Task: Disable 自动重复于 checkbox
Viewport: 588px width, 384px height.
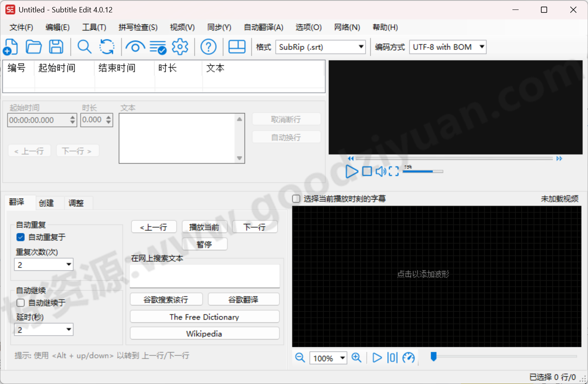Action: [20, 237]
